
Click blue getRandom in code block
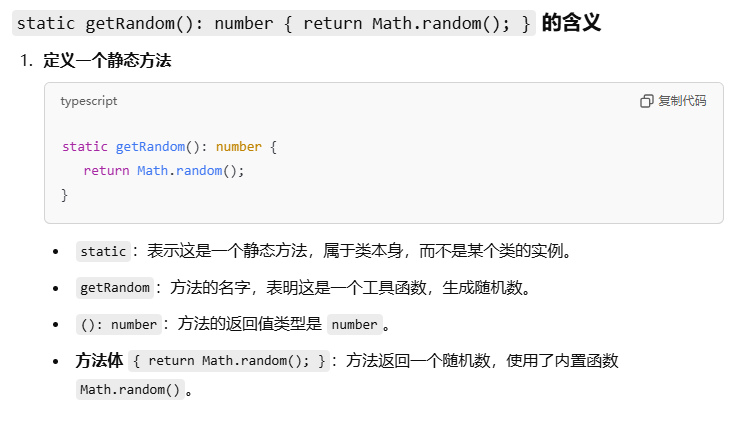151,147
